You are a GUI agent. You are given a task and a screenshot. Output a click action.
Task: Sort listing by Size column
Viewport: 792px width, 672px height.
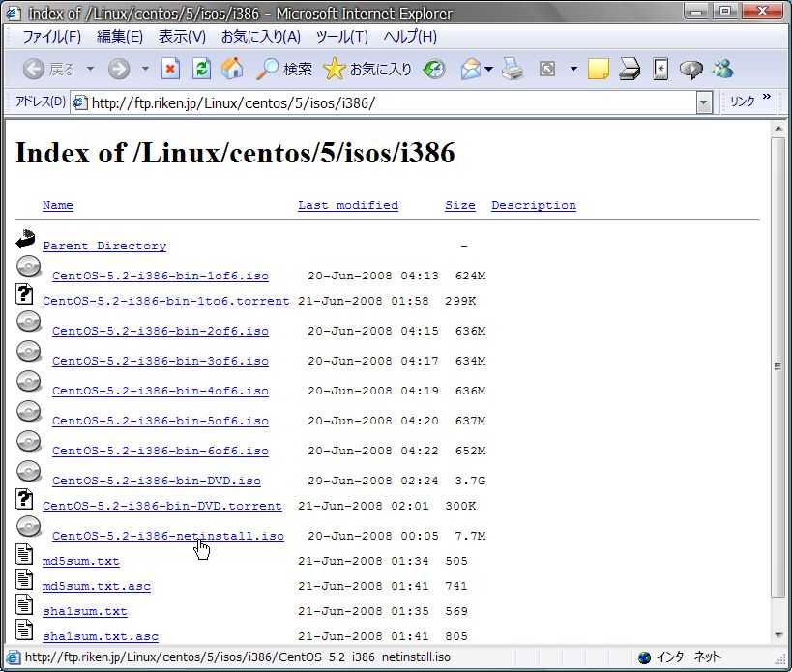(460, 206)
